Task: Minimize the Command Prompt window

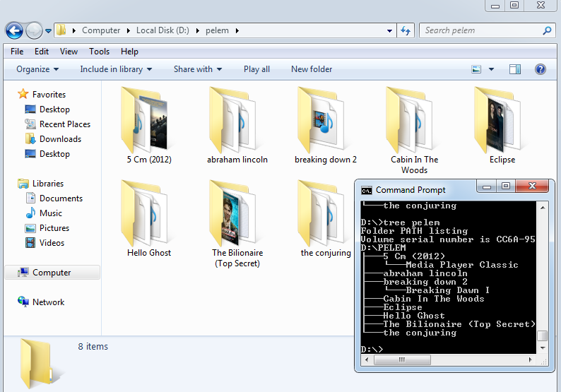Action: pyautogui.click(x=486, y=186)
